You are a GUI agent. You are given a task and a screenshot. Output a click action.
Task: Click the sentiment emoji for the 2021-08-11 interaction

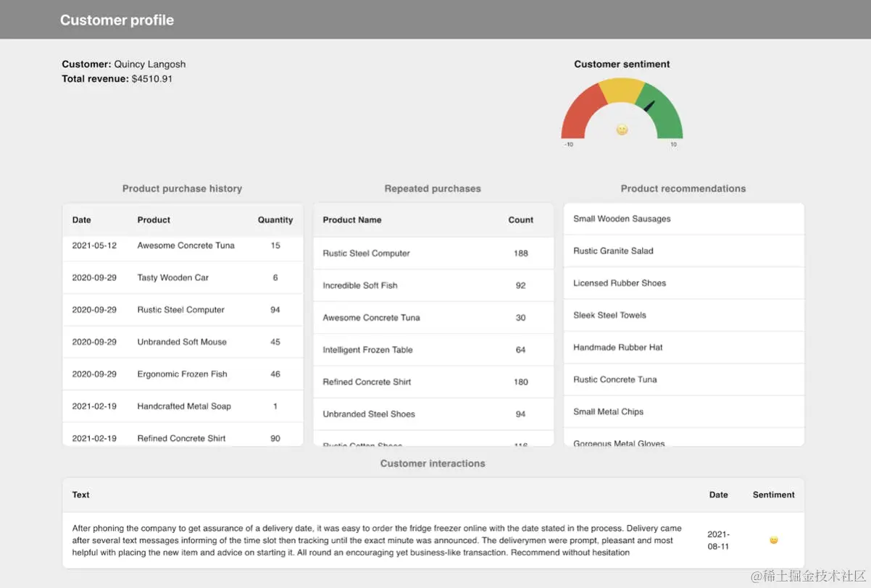774,539
